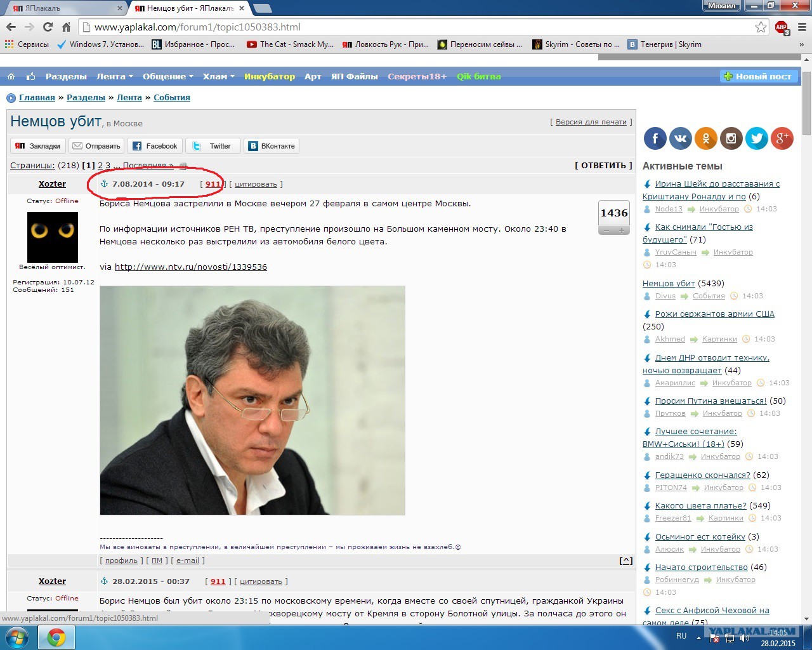Open the Odnoklassniki round social icon
This screenshot has height=650, width=812.
click(705, 138)
